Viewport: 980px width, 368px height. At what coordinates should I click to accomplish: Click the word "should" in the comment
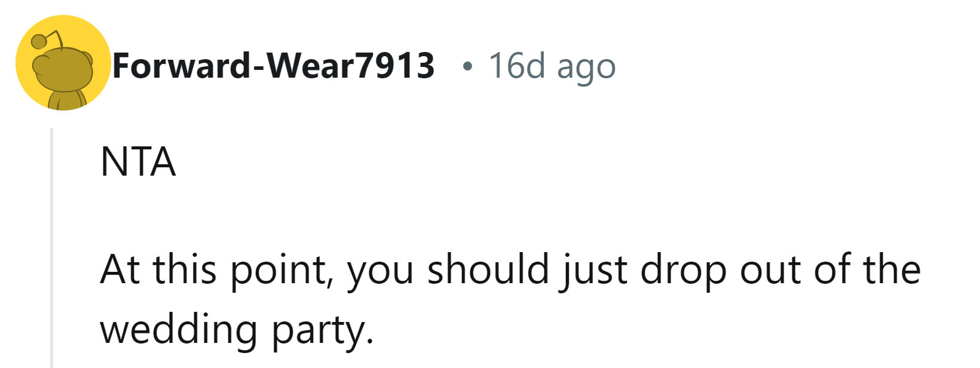coord(488,269)
